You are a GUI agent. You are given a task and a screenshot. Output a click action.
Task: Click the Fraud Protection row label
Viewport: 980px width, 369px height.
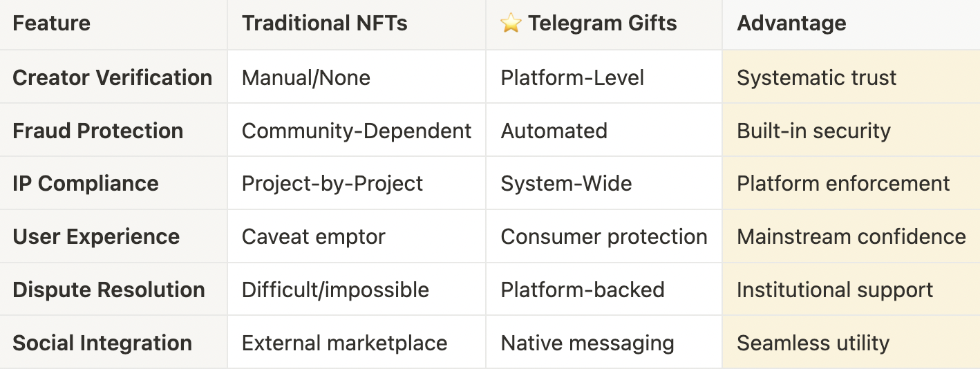pos(98,131)
